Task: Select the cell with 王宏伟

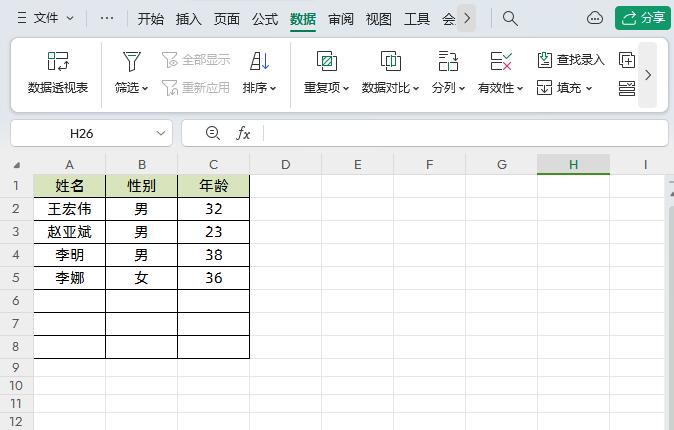Action: click(x=70, y=209)
